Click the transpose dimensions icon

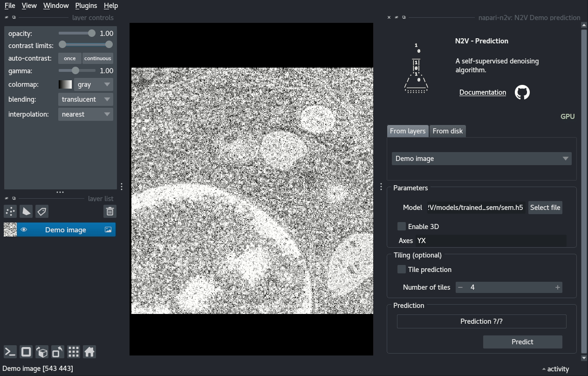[58, 352]
